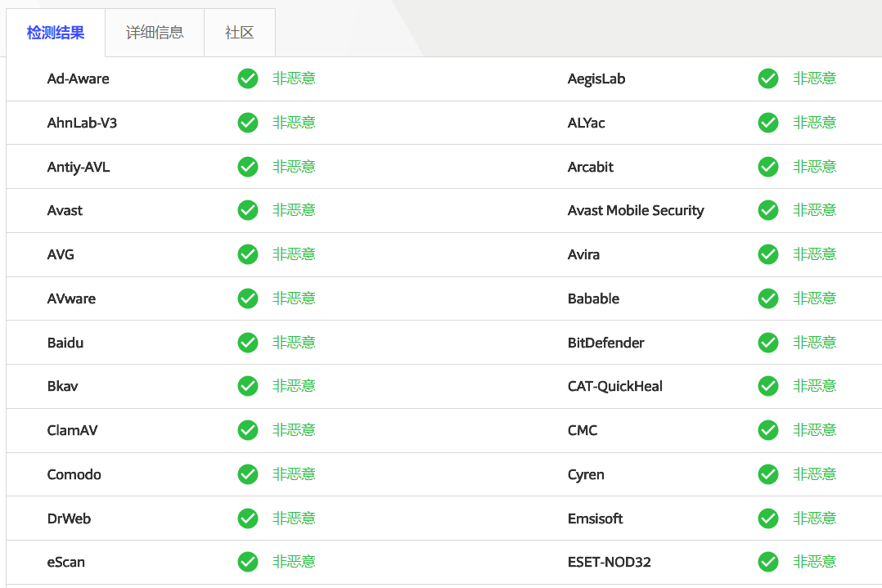This screenshot has width=882, height=588.
Task: Click the 非恶意 result for Avira
Action: (x=815, y=254)
